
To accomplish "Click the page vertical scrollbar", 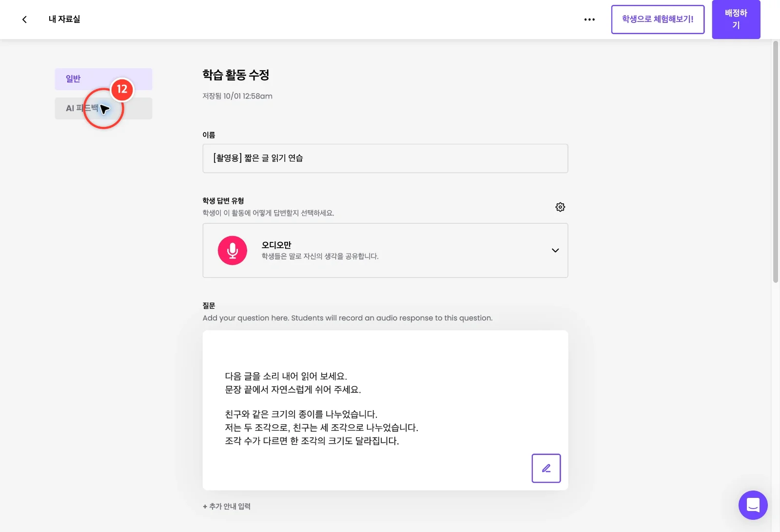I will (x=775, y=162).
